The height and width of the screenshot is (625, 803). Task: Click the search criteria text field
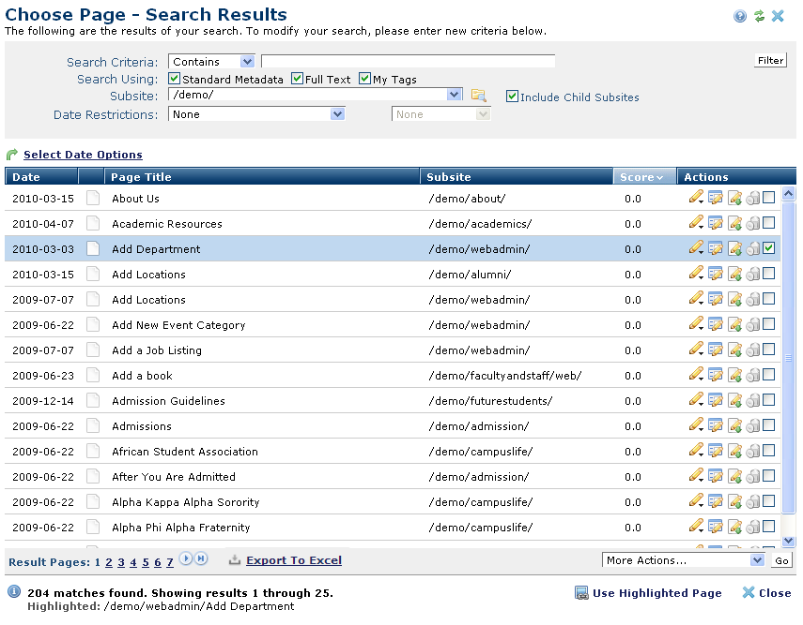click(407, 62)
